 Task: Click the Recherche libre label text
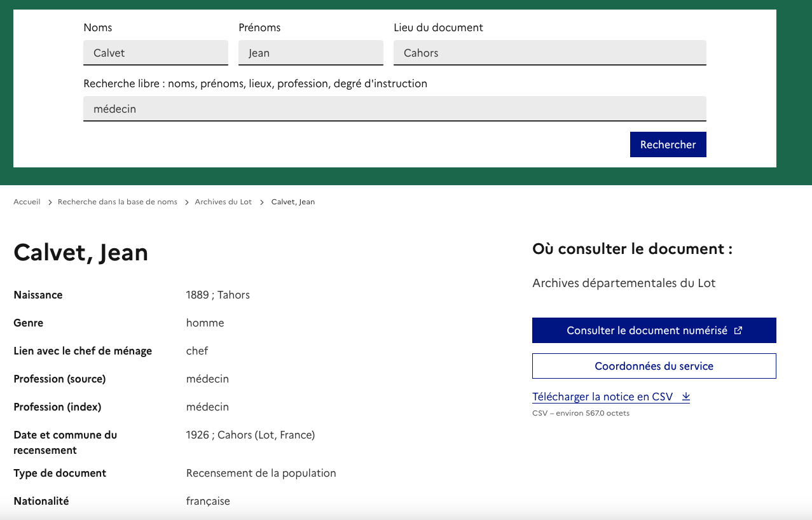click(x=255, y=83)
